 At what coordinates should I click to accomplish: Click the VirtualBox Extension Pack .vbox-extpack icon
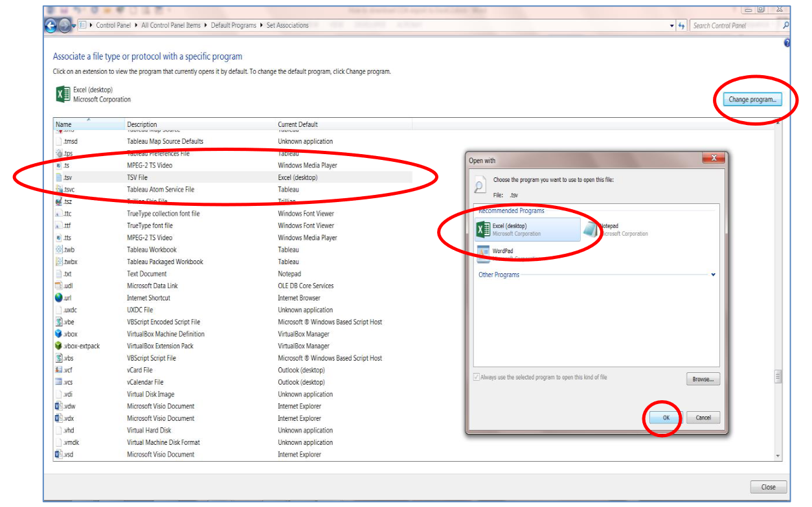pos(58,346)
